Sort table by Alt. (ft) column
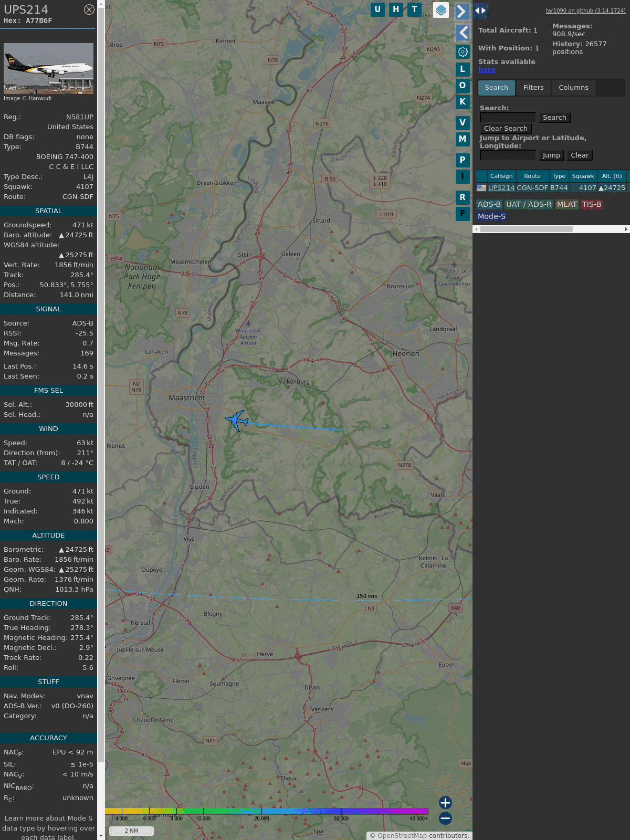This screenshot has height=840, width=630. [612, 176]
